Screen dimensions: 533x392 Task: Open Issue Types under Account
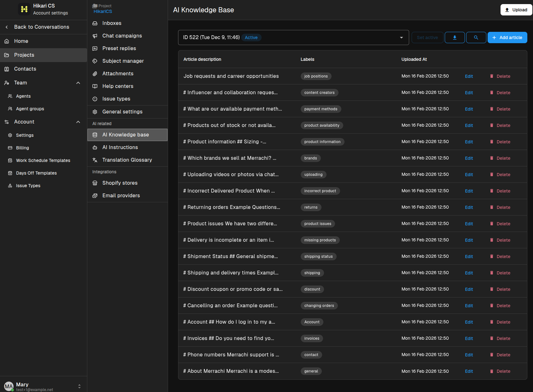[43, 186]
